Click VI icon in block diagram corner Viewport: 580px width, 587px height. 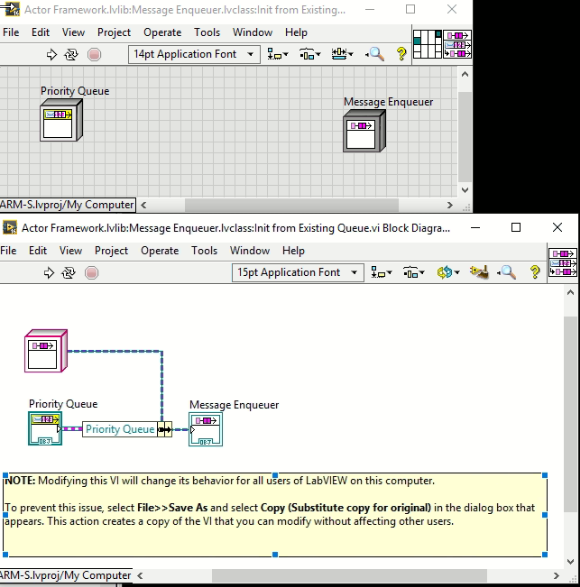pyautogui.click(x=563, y=262)
